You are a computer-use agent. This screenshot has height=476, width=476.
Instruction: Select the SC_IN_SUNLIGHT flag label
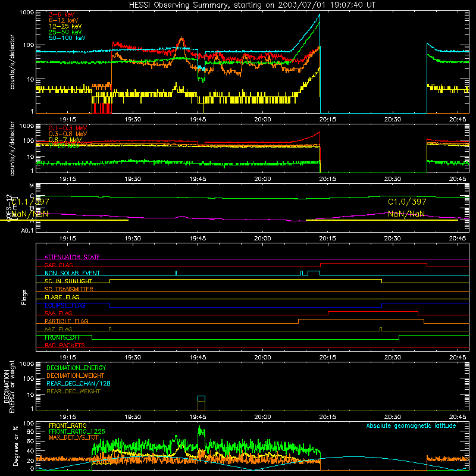68,281
